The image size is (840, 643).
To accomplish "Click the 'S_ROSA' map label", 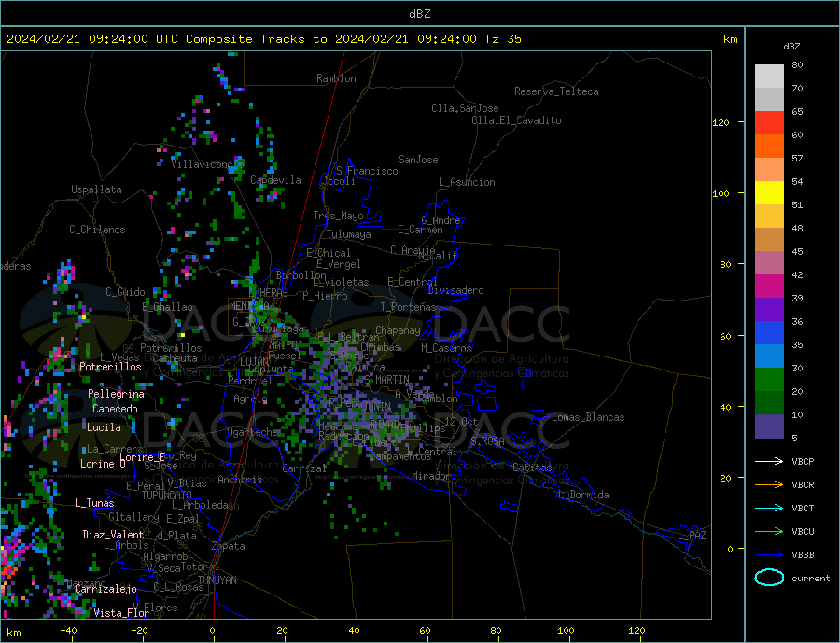I will (x=487, y=441).
